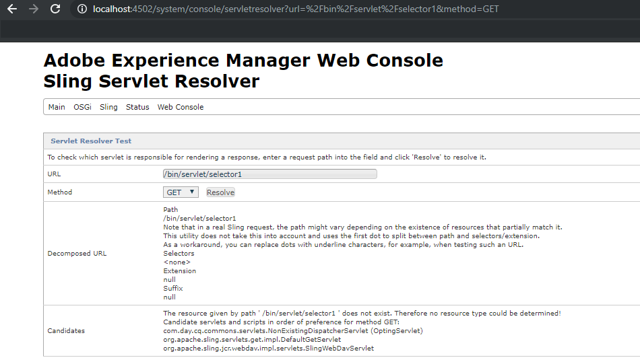Screen dimensions: 640x364
Task: Click the Extension label text
Action: pos(180,270)
